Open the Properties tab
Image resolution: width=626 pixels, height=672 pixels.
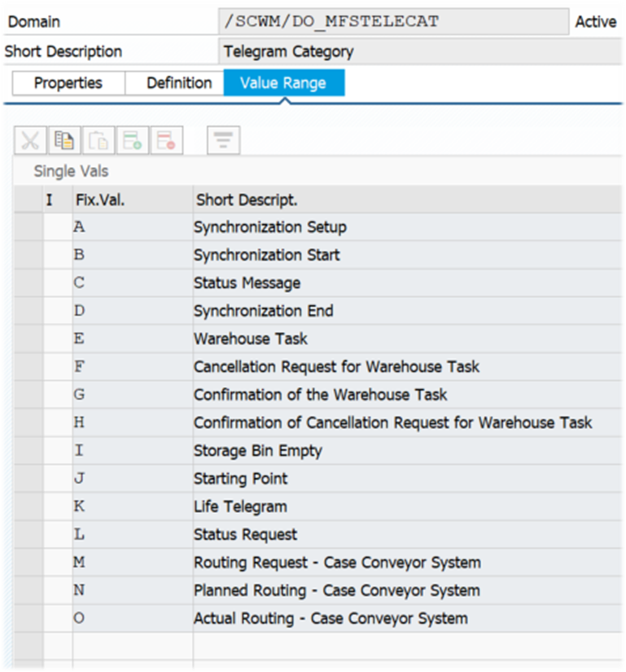point(68,83)
